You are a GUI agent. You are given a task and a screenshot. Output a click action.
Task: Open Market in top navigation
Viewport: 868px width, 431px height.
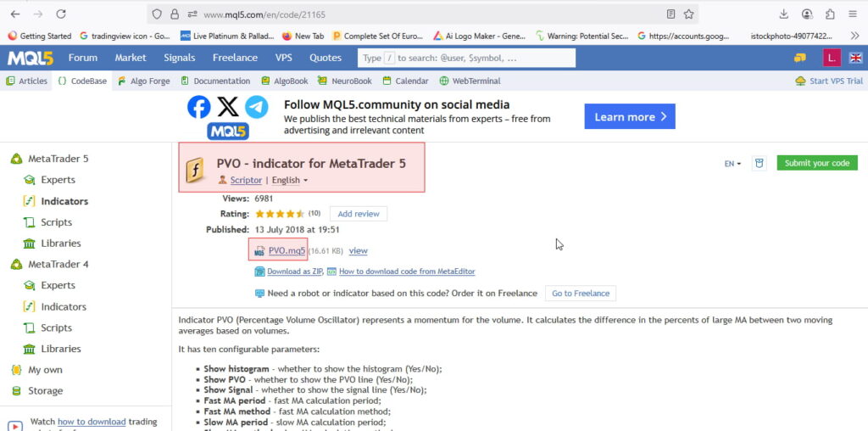pyautogui.click(x=131, y=58)
